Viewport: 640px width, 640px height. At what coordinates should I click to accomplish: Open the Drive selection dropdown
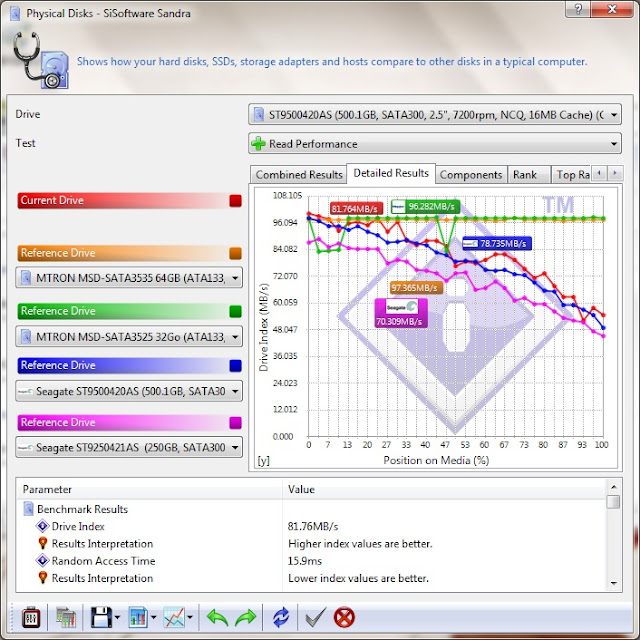435,115
